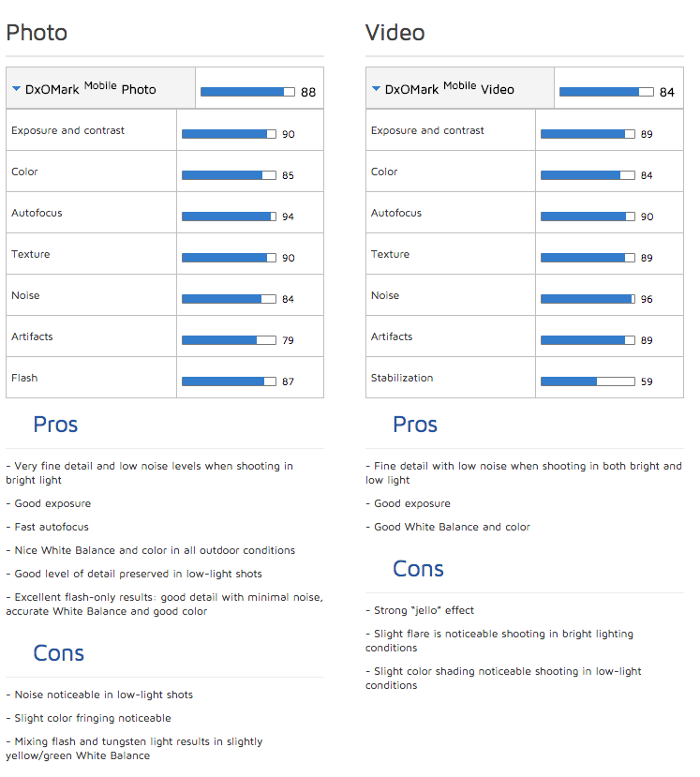Click the Cons heading under Video
Screen dimensions: 700x777
tap(418, 569)
